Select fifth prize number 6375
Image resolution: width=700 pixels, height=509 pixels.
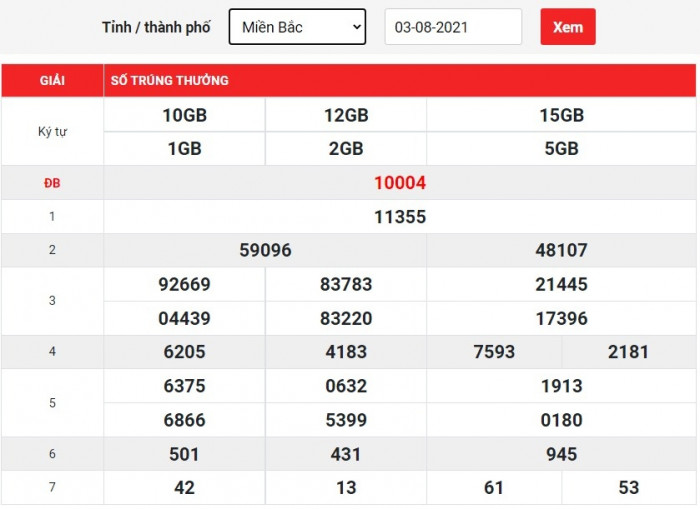[184, 386]
